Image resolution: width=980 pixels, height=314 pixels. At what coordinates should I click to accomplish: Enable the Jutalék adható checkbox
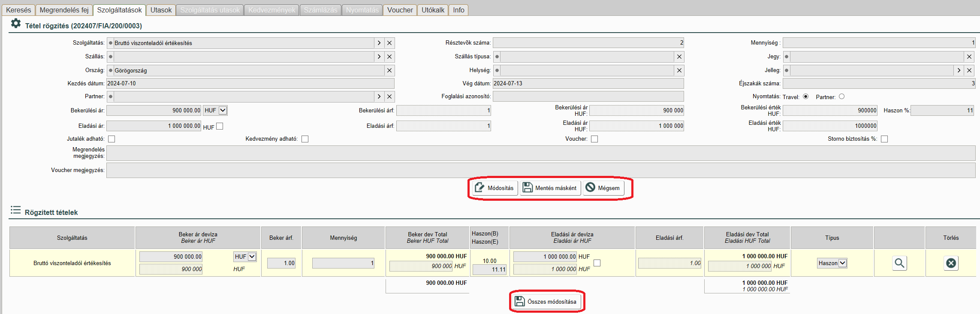pyautogui.click(x=112, y=139)
